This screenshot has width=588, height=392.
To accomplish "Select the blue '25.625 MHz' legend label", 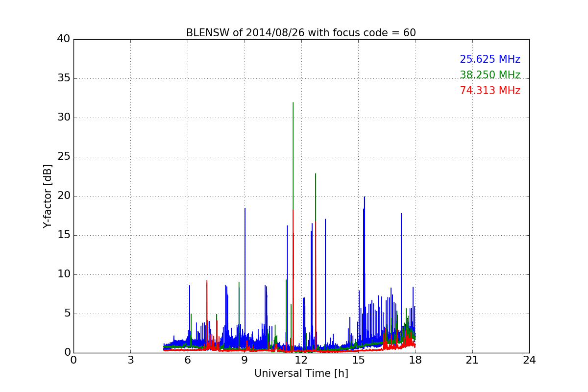I will tap(490, 59).
